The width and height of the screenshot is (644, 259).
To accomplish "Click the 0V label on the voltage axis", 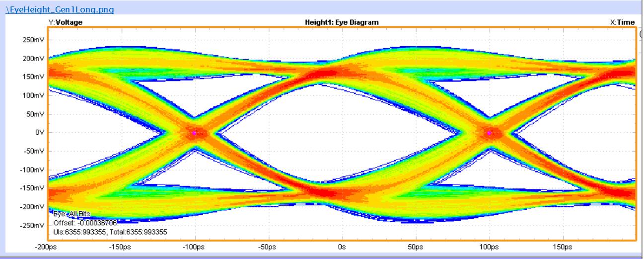I will 39,133.
